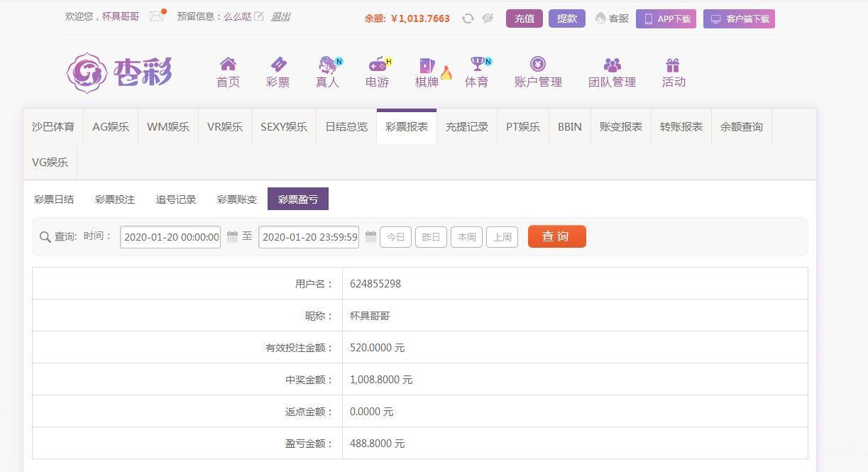Open the mail envelope icon
Screen dimensions: 868x472
(x=157, y=16)
